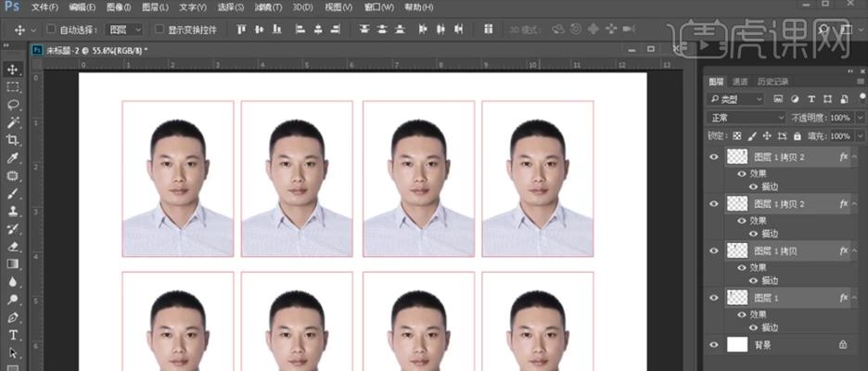This screenshot has width=868, height=371.
Task: Toggle lock position
Action: [x=767, y=135]
